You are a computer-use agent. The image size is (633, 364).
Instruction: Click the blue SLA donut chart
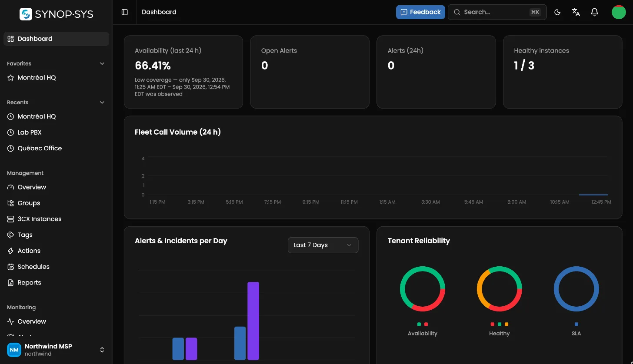click(576, 289)
